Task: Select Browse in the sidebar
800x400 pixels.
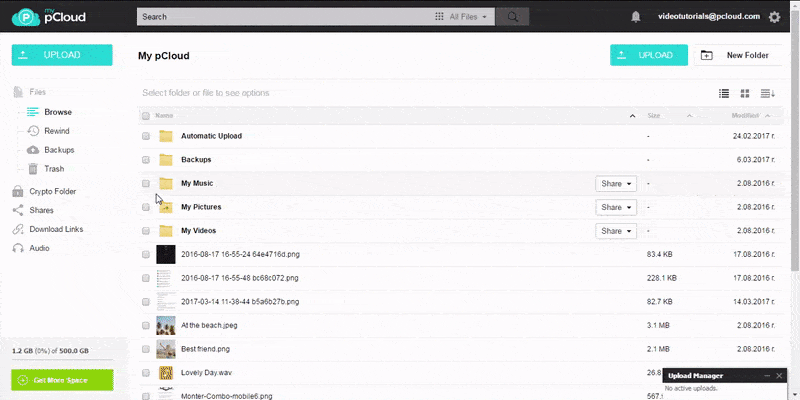Action: point(58,112)
